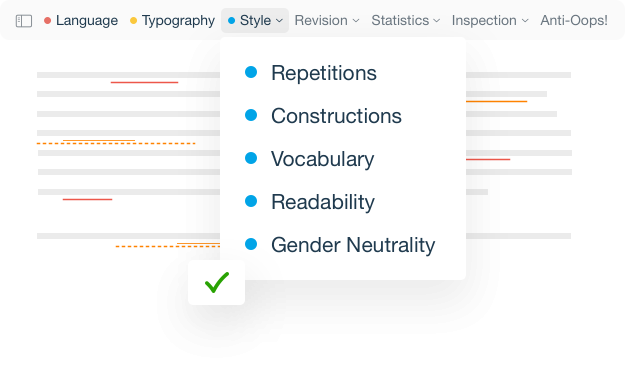
Task: Open the Inspection dropdown menu
Action: coord(490,21)
